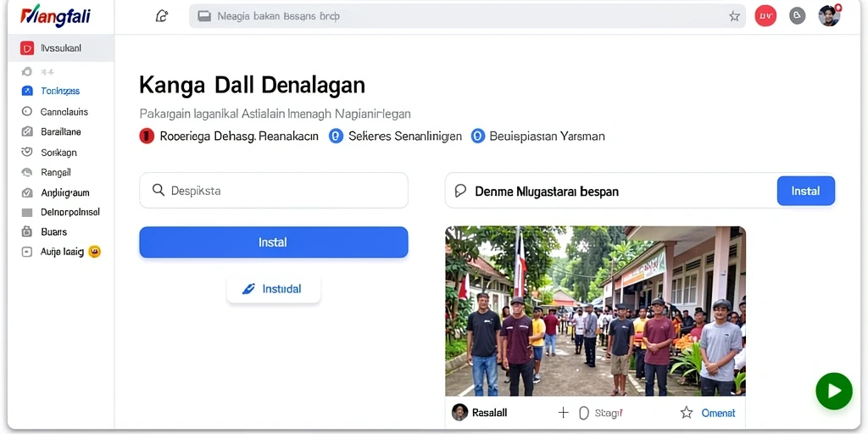Click the pencil icon in Instudal button

[x=248, y=289]
